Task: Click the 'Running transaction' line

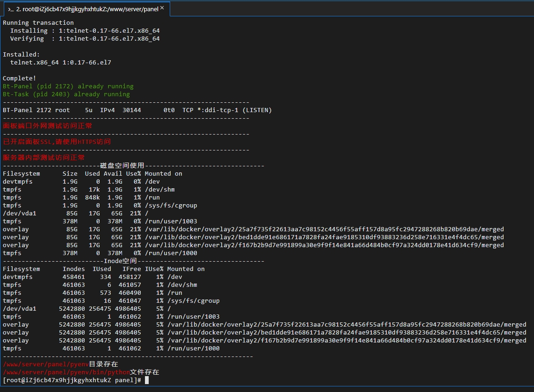Action: (x=38, y=22)
